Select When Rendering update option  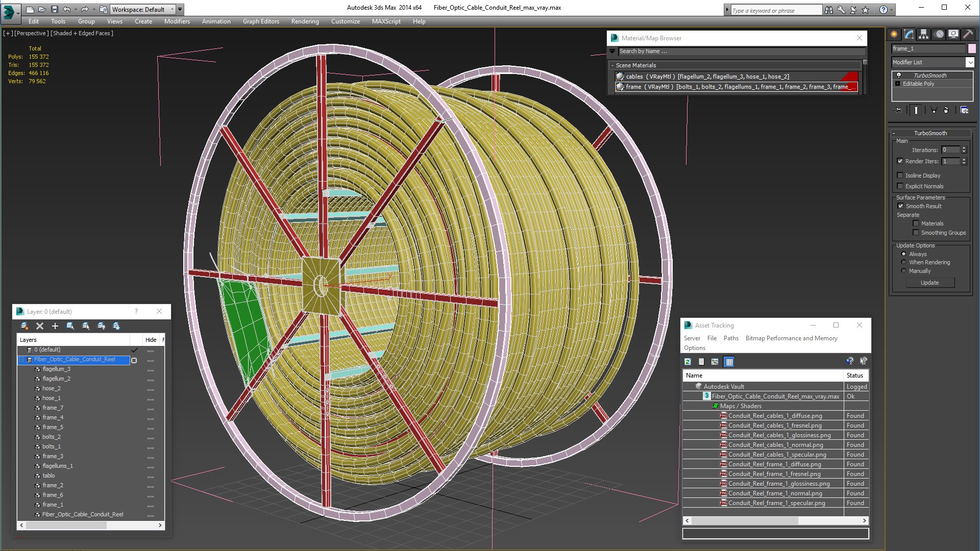[903, 262]
